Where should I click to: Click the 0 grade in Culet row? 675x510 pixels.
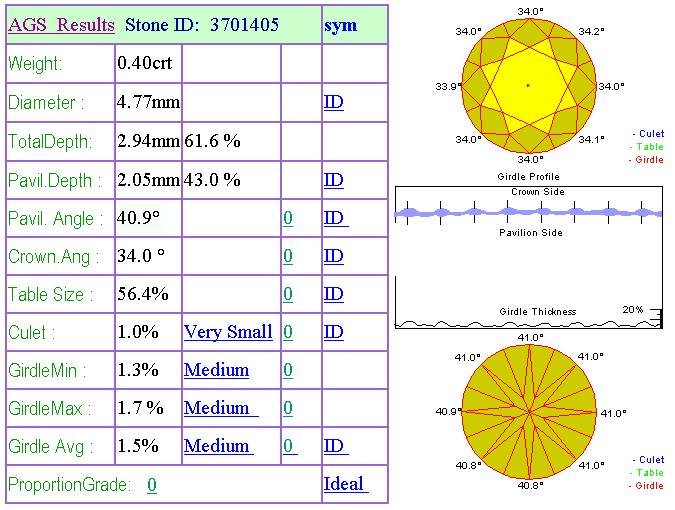[x=288, y=332]
